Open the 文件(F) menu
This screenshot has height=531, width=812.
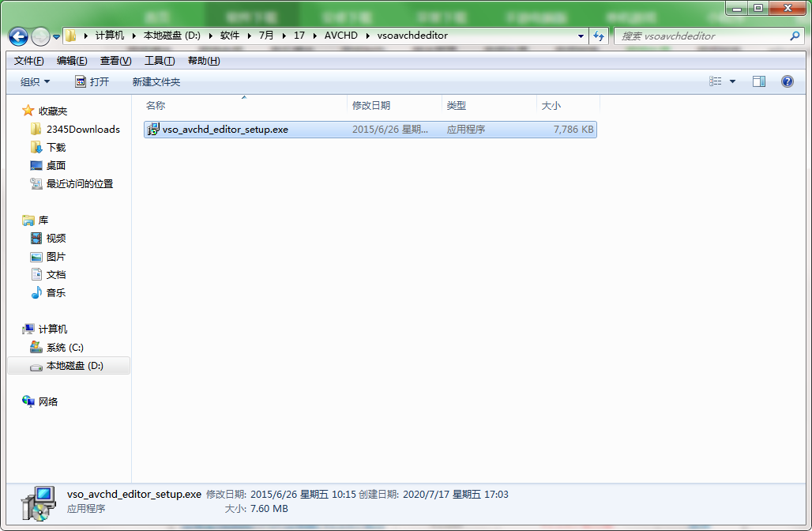pos(28,61)
